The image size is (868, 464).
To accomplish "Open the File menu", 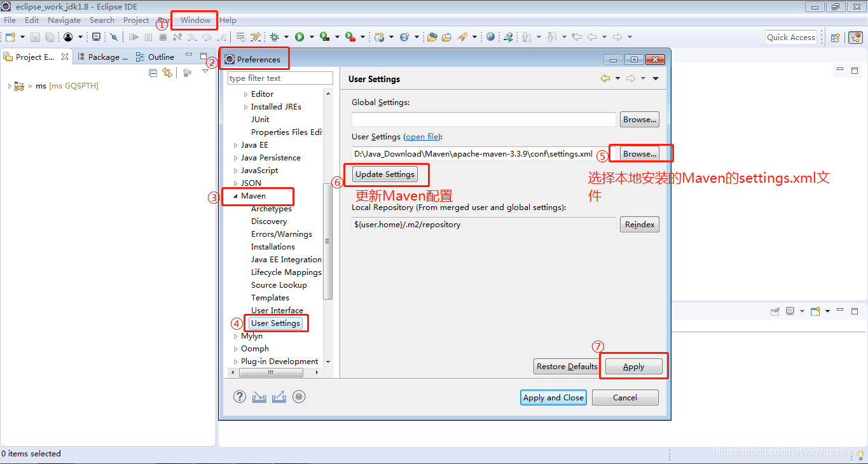I will 10,20.
